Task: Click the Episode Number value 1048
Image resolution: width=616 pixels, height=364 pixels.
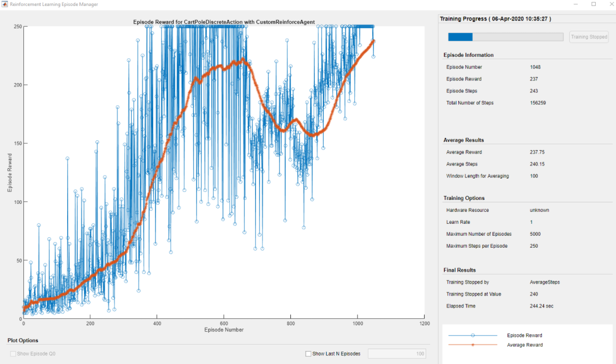Action: (535, 67)
